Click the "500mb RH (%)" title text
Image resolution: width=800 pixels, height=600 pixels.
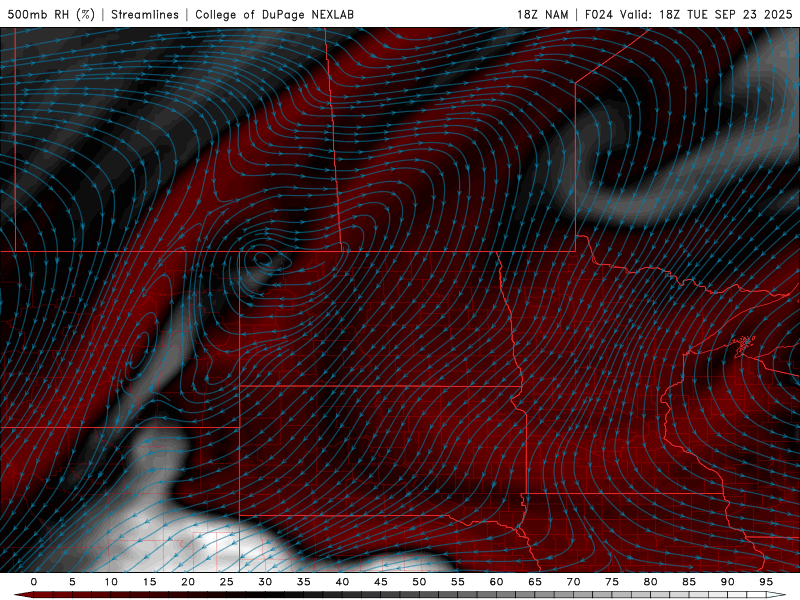(x=51, y=14)
